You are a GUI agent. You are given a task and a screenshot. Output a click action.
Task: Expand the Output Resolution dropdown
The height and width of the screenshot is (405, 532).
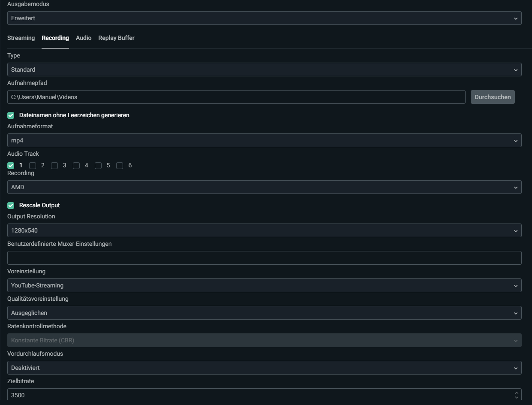[264, 230]
